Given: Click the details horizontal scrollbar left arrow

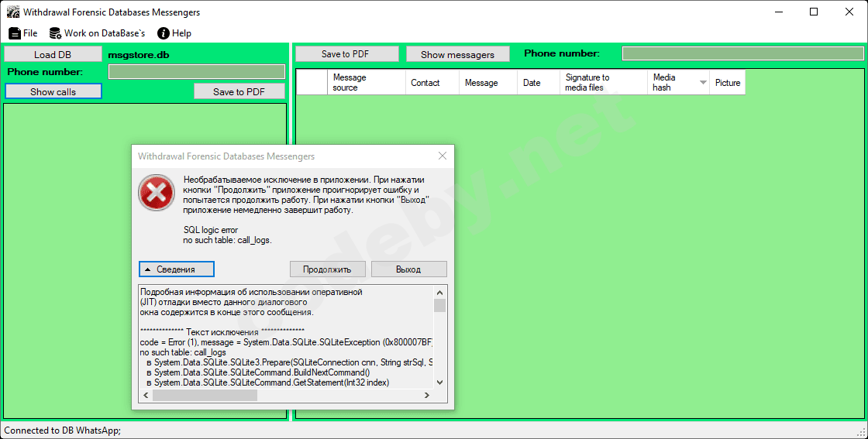Looking at the screenshot, I should (x=146, y=396).
